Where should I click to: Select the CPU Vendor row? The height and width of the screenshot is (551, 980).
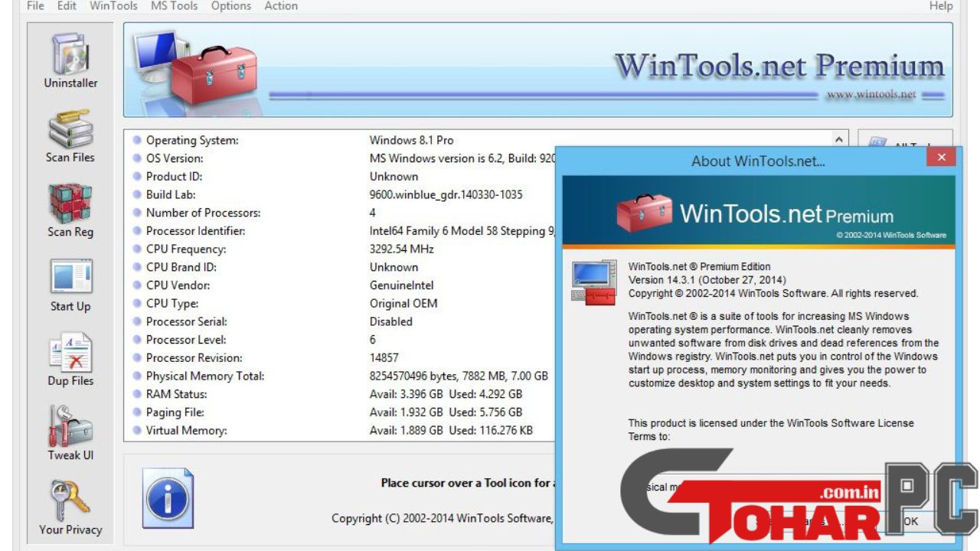340,285
